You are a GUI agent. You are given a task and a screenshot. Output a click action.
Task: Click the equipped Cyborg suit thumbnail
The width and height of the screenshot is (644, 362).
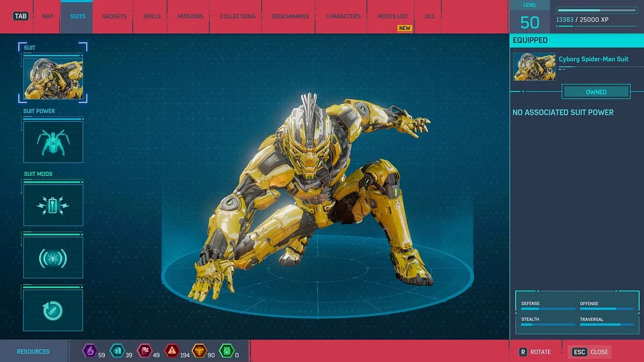coord(534,67)
